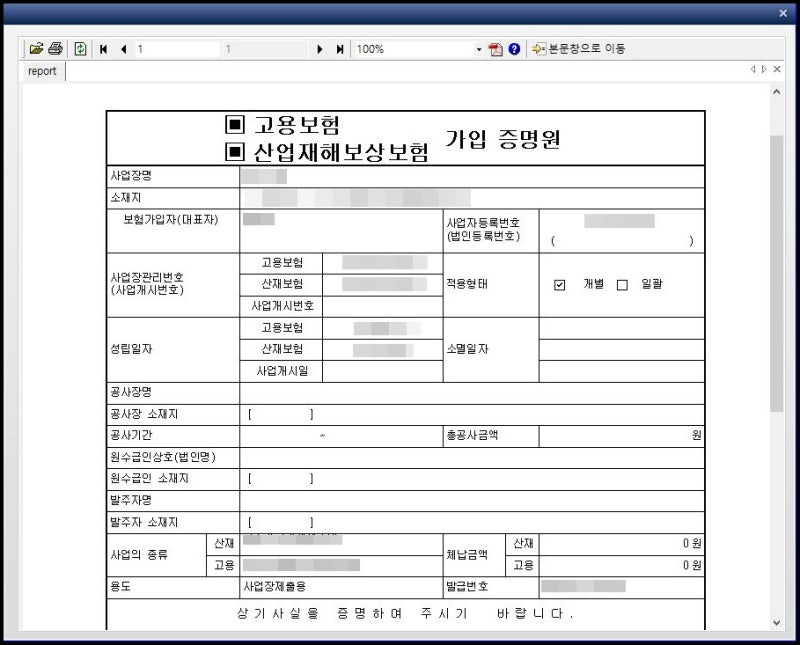Click the 소멸일자 label
800x645 pixels.
[467, 349]
